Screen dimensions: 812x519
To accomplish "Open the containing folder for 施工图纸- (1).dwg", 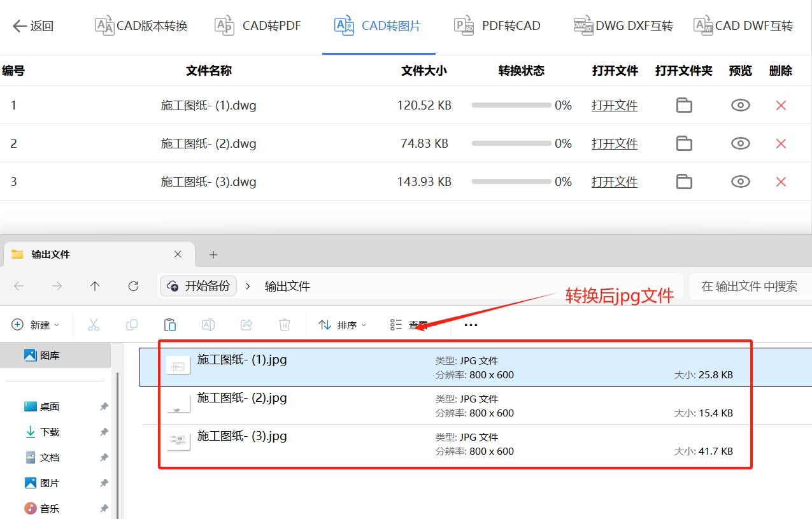I will click(x=684, y=105).
